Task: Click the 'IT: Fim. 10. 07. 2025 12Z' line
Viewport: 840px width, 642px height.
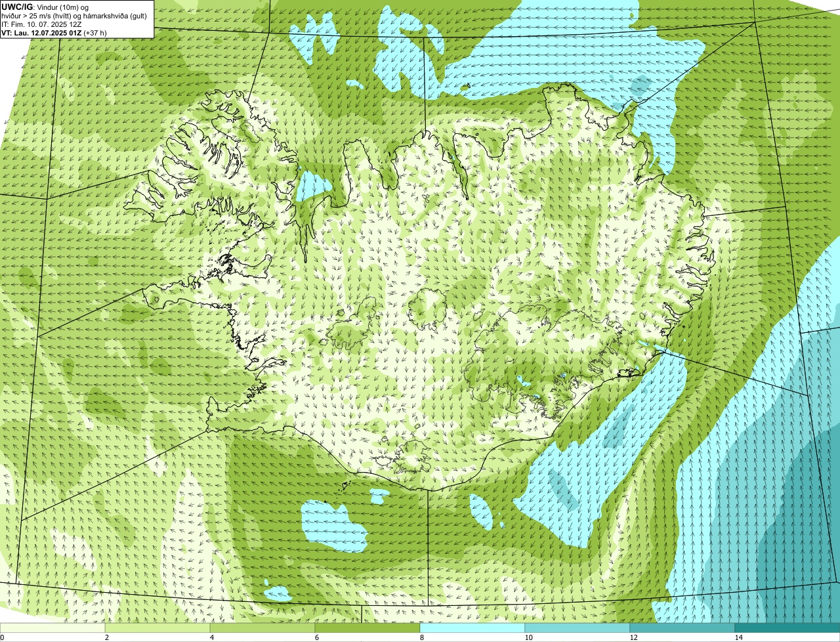Action: 41,24
